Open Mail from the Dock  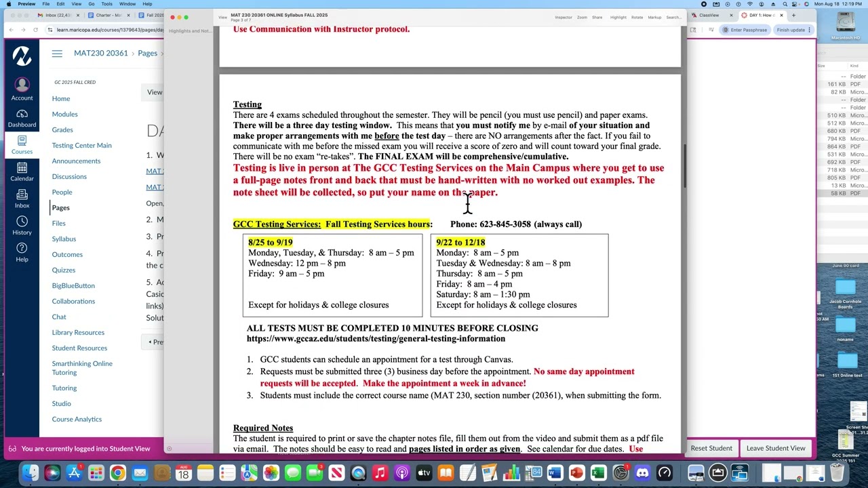click(x=140, y=473)
